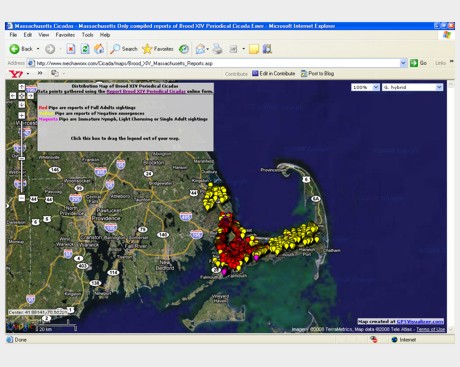
Task: Pan the map left with the arrow
Action: coord(13,96)
